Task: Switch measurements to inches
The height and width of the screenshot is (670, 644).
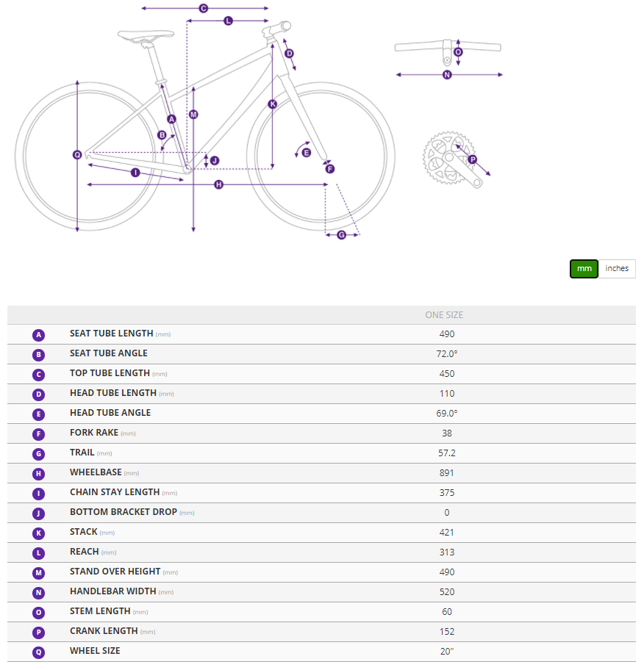Action: [x=616, y=269]
